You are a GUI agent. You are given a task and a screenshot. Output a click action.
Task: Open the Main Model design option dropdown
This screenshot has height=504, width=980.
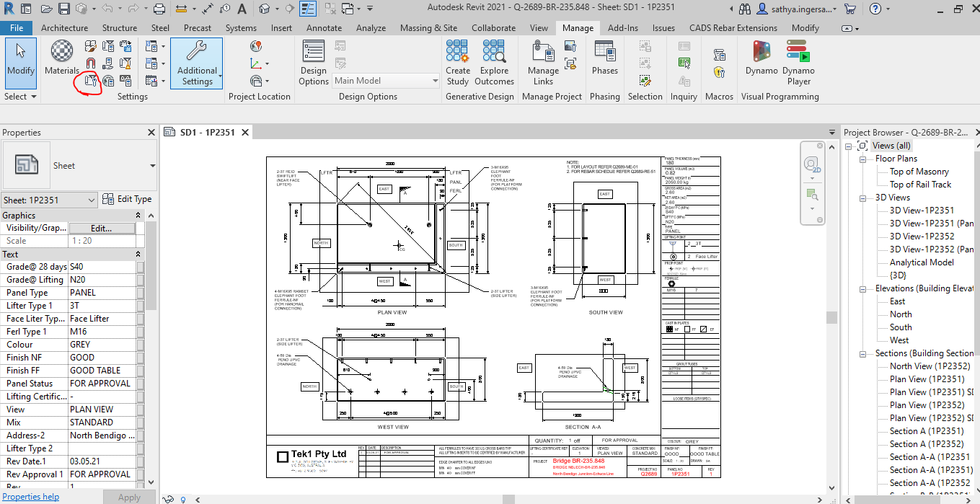coord(387,81)
